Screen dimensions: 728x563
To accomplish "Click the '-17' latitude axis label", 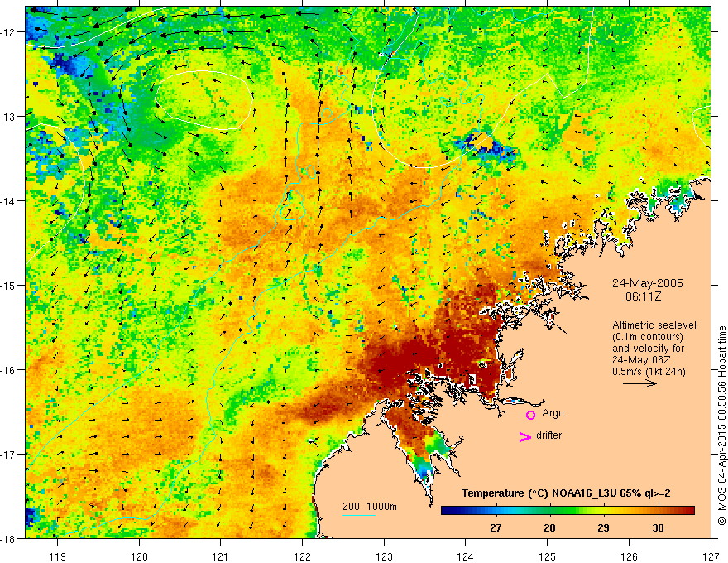I will click(x=8, y=455).
